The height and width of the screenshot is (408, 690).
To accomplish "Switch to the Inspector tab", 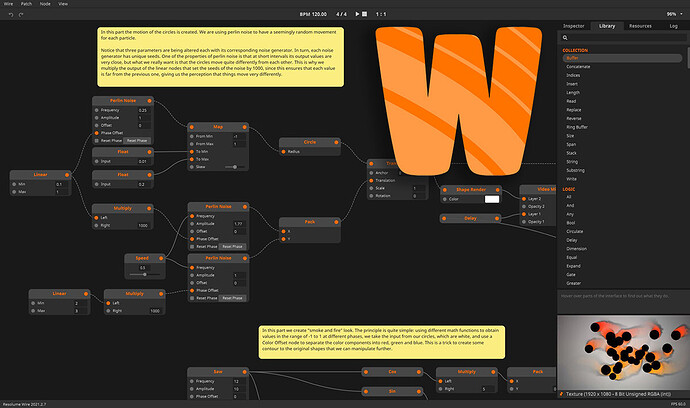I will click(574, 26).
